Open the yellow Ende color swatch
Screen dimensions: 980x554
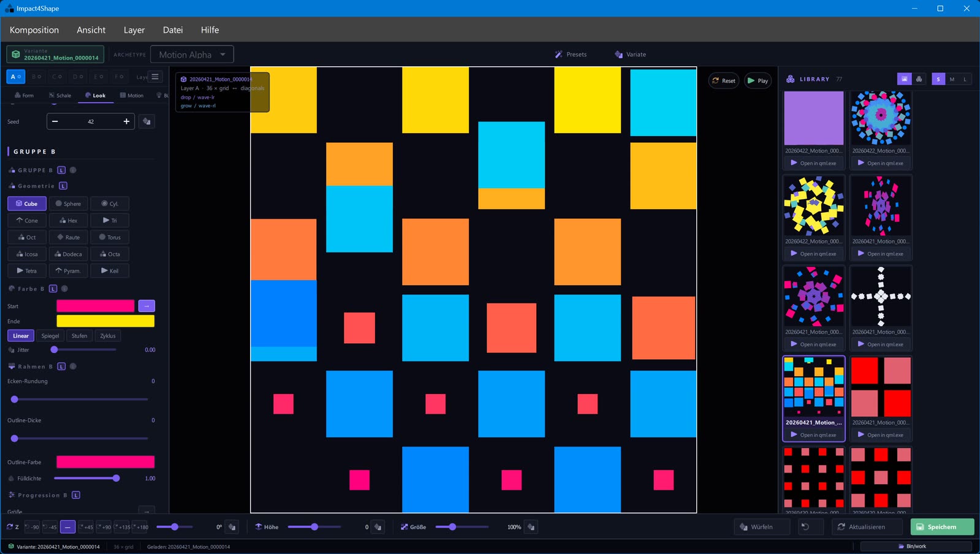tap(105, 321)
